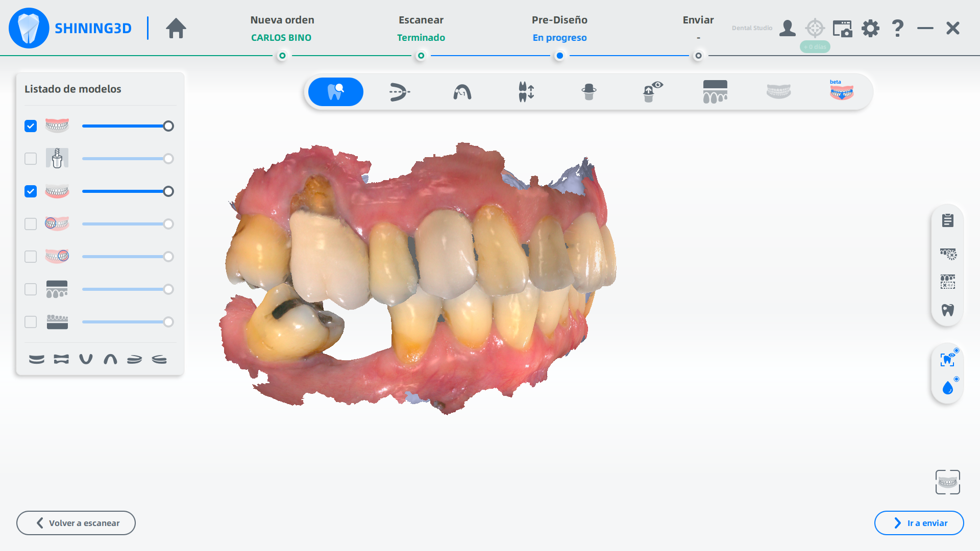
Task: Click the fit-to-view icon
Action: coord(947,482)
